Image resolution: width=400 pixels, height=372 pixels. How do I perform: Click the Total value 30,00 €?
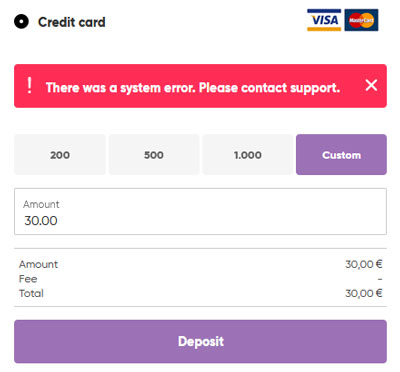364,293
